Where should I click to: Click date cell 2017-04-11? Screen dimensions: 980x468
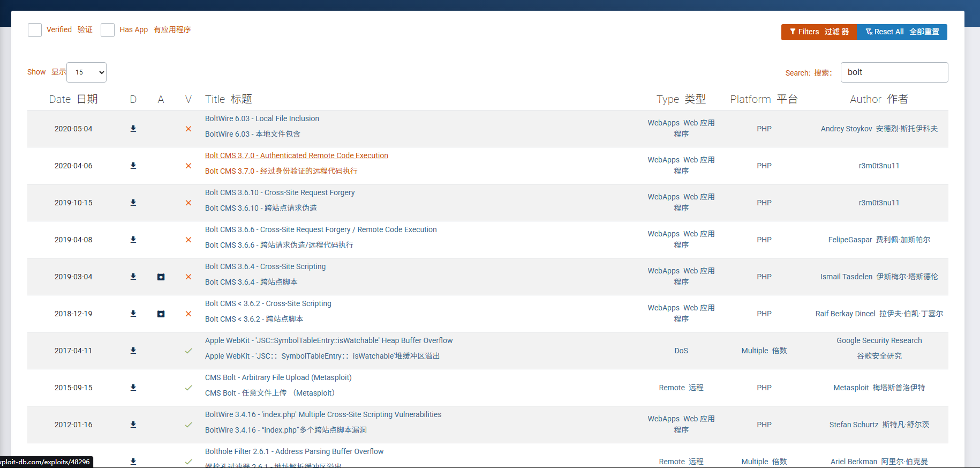tap(73, 351)
